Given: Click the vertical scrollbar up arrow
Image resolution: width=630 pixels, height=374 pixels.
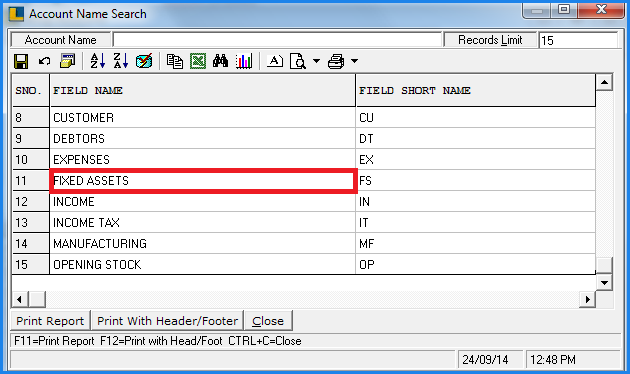Looking at the screenshot, I should point(604,82).
